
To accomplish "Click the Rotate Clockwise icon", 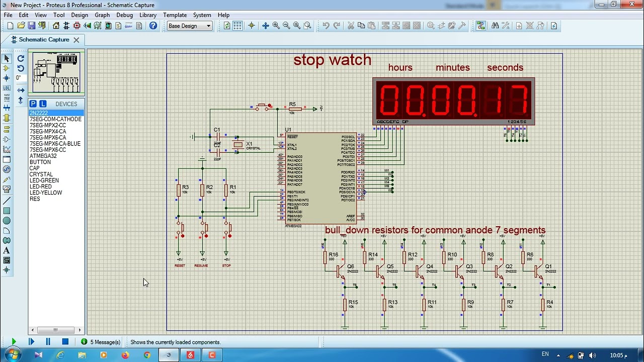I will pyautogui.click(x=21, y=58).
